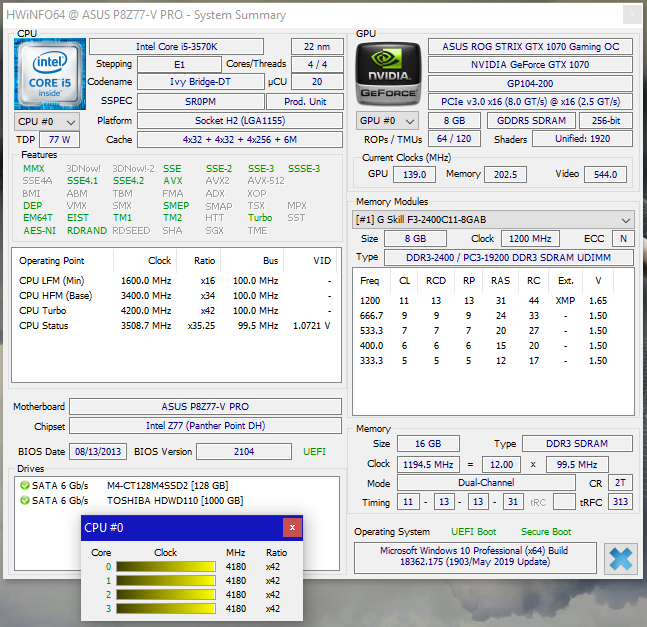Click the 1194.5 MHz memory clock field
Image resolution: width=647 pixels, height=627 pixels.
click(428, 465)
